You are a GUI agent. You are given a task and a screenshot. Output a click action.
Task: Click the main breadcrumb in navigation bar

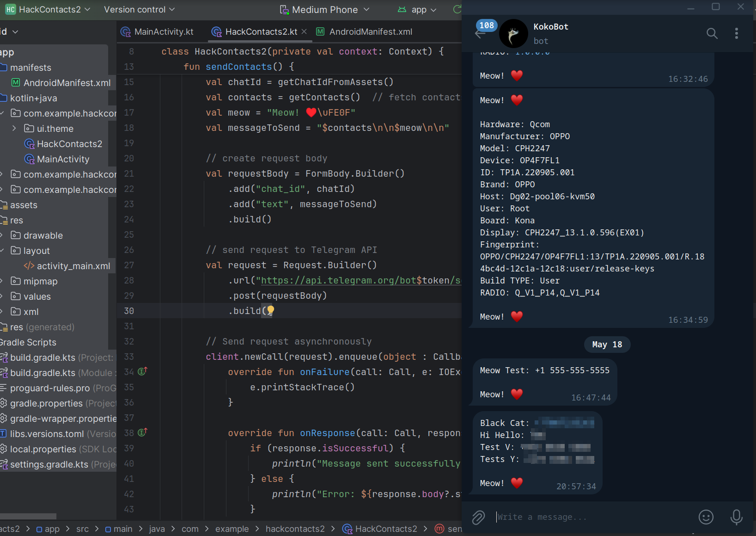[x=118, y=529]
